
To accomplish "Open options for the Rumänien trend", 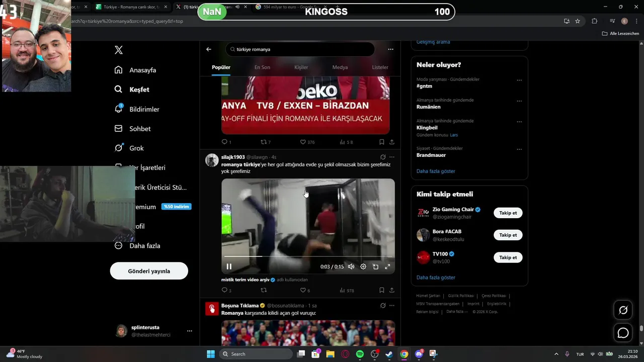I will [x=519, y=101].
